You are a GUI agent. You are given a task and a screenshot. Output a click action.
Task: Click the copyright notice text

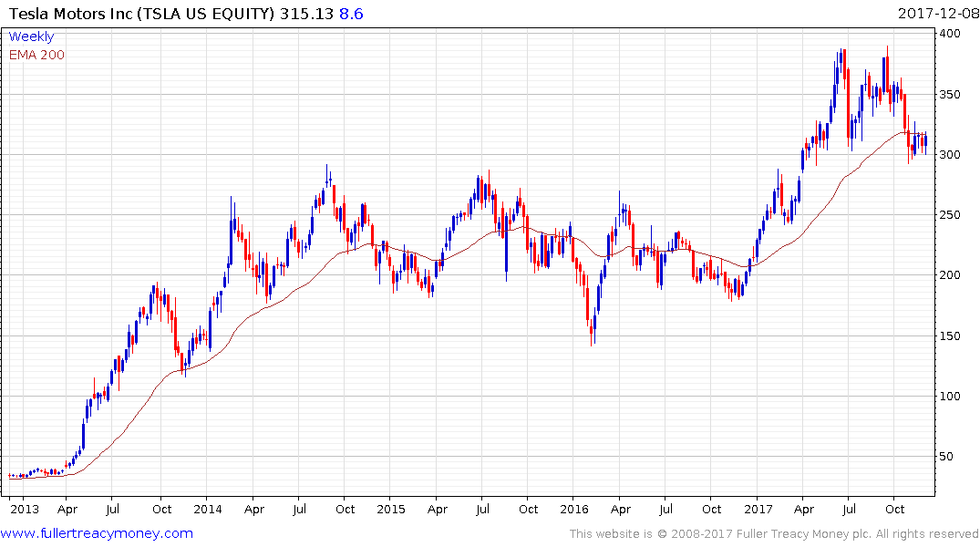774,534
